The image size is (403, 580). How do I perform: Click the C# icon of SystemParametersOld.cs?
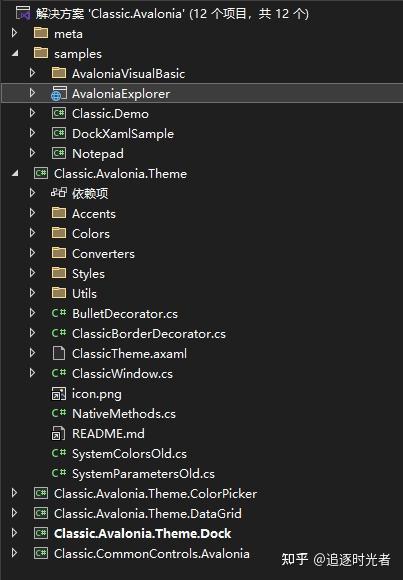coord(59,473)
